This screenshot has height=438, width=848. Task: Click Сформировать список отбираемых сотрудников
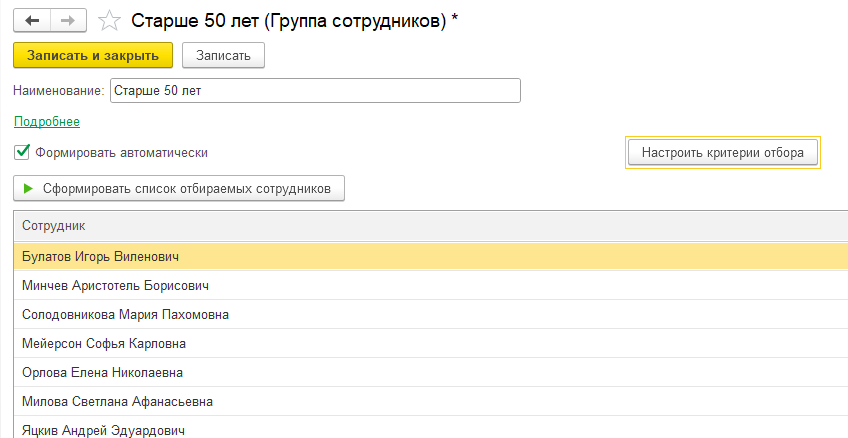(x=179, y=189)
